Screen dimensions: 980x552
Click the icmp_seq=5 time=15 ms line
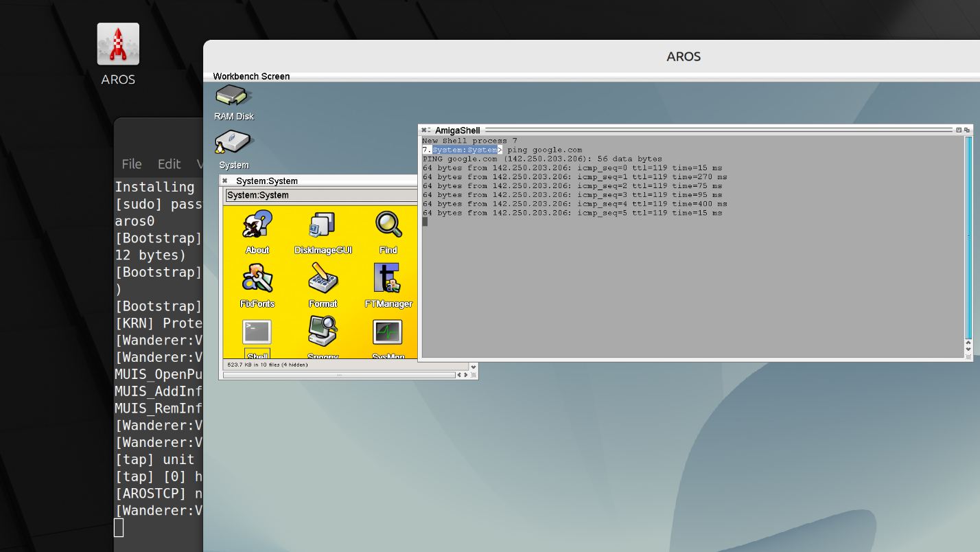click(572, 212)
